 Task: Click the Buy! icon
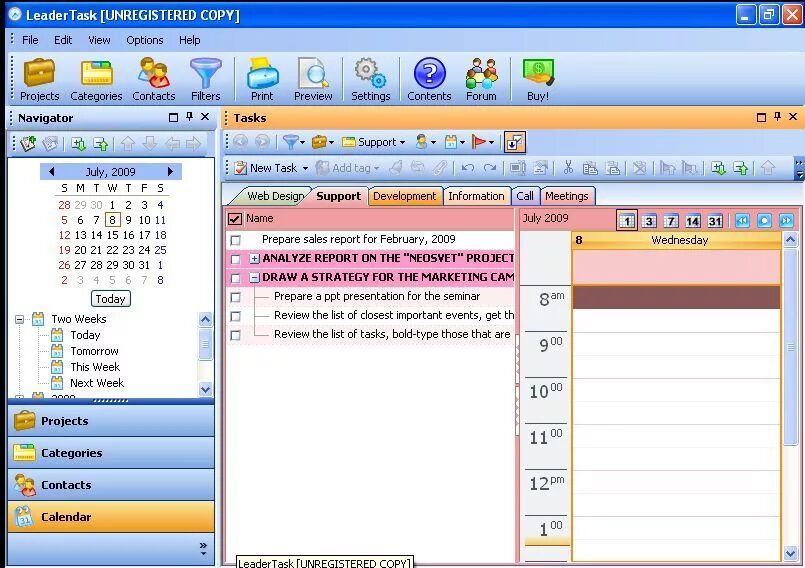[538, 80]
